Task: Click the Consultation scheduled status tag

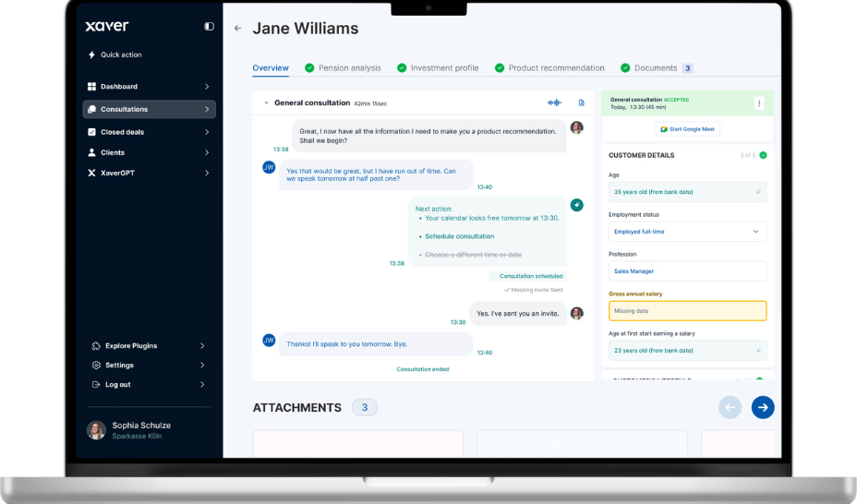Action: pyautogui.click(x=527, y=276)
